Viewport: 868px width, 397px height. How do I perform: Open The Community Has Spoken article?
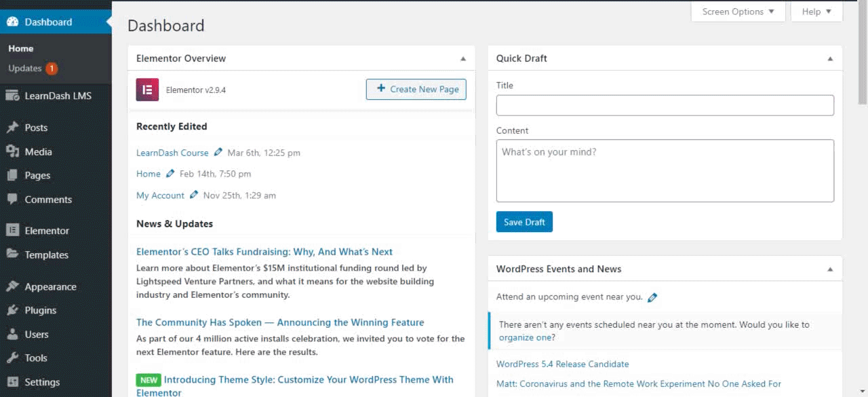(x=280, y=322)
